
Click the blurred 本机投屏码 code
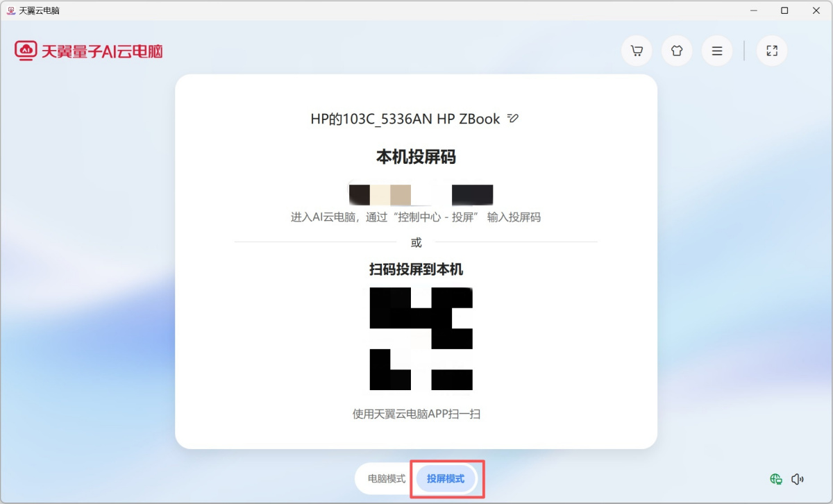pyautogui.click(x=421, y=195)
